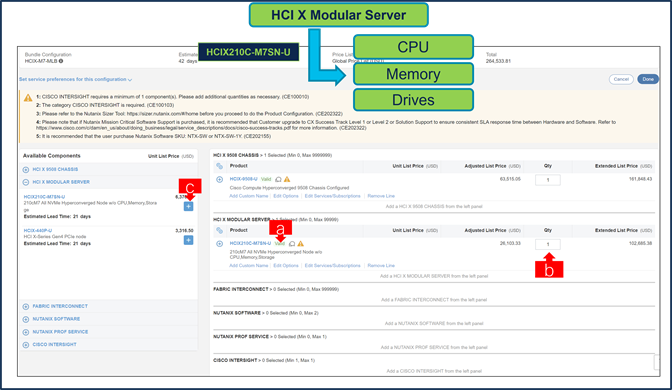Click Remove Line under HCIX-9508-U
The height and width of the screenshot is (390, 672).
coord(381,196)
